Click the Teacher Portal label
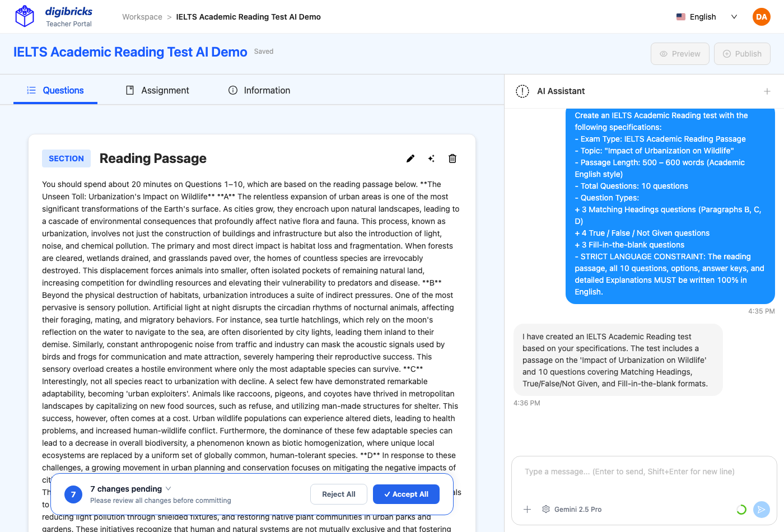 click(x=69, y=24)
